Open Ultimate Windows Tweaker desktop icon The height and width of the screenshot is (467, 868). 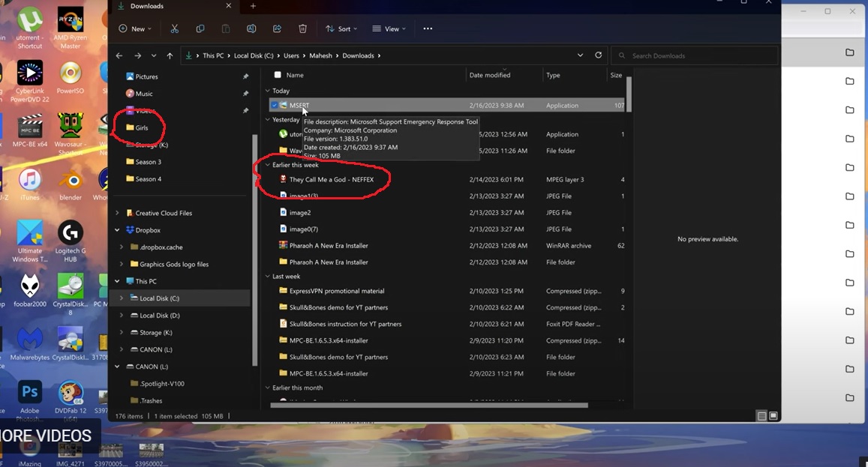click(30, 241)
